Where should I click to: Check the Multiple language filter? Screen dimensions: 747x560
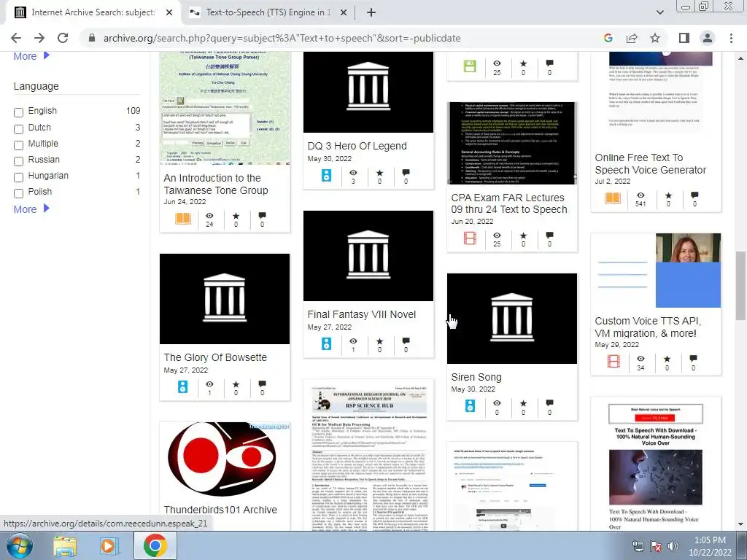point(18,145)
